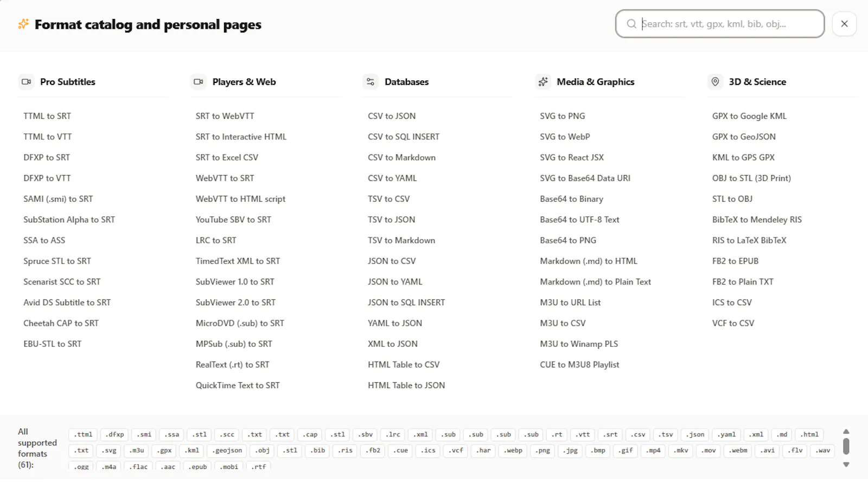The image size is (868, 496).
Task: Open SVG to PNG converter
Action: point(563,116)
